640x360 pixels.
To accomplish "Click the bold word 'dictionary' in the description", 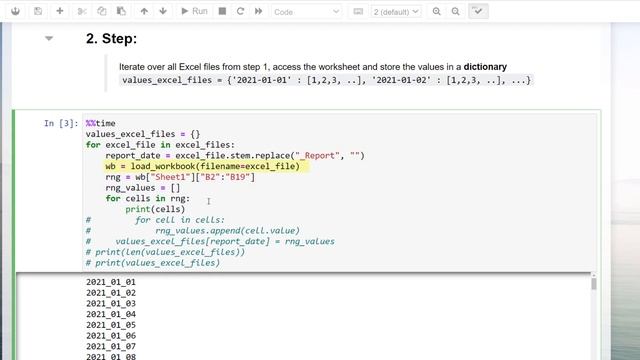I will coord(485,67).
